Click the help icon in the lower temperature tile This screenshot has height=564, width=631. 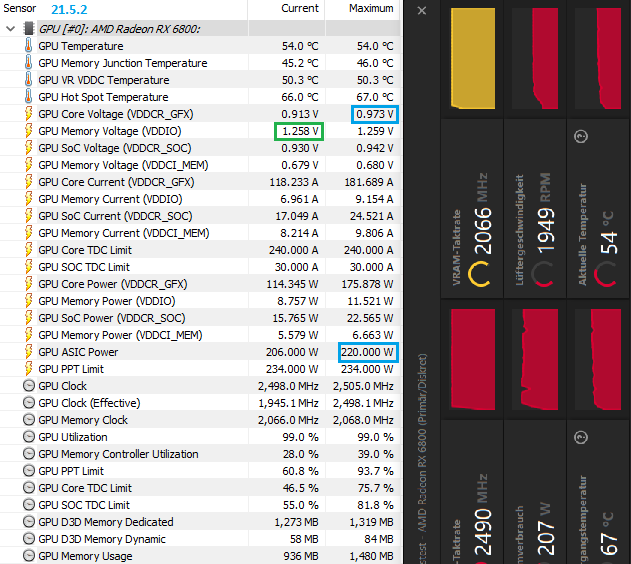[x=581, y=437]
